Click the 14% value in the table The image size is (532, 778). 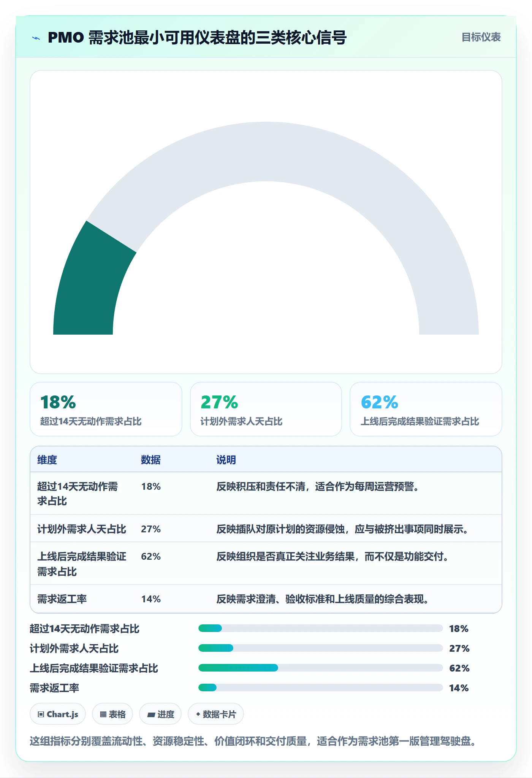[x=151, y=599]
